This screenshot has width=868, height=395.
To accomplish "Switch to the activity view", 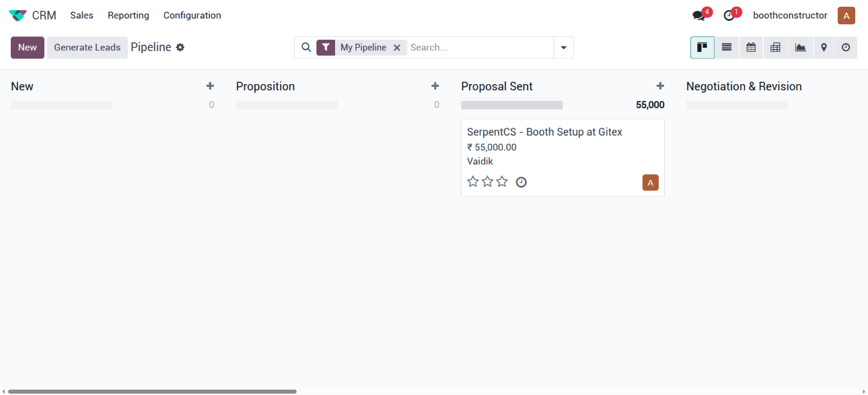I will coord(846,48).
